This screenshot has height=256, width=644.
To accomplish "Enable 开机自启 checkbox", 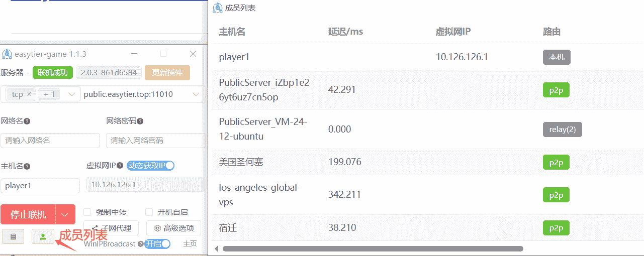I will (x=149, y=212).
